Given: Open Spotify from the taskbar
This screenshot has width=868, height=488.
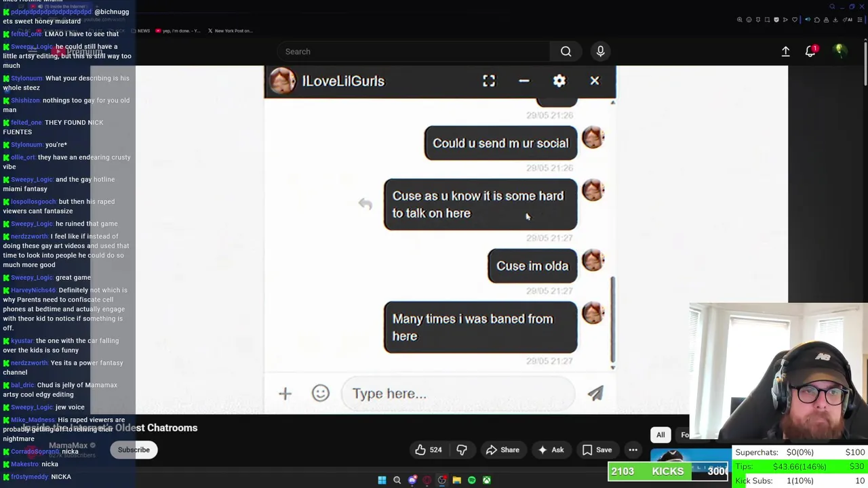Looking at the screenshot, I should tap(471, 481).
